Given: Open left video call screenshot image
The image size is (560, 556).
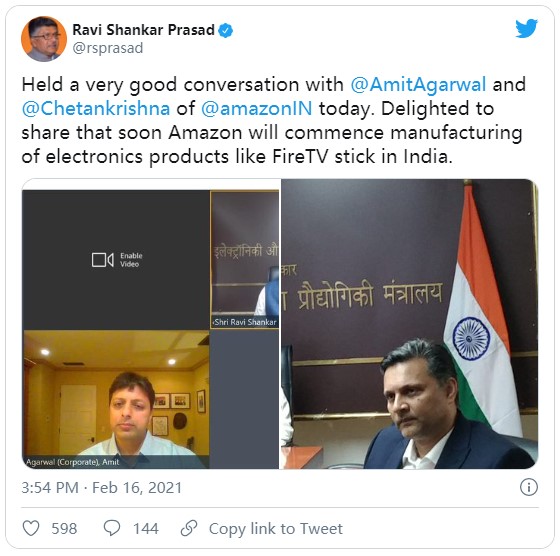Looking at the screenshot, I should (x=151, y=324).
